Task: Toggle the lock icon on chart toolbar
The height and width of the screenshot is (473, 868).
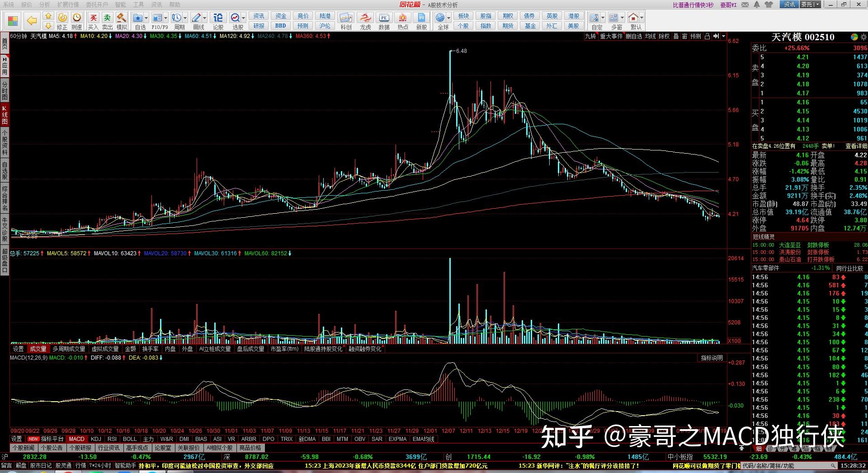Action: [x=707, y=36]
